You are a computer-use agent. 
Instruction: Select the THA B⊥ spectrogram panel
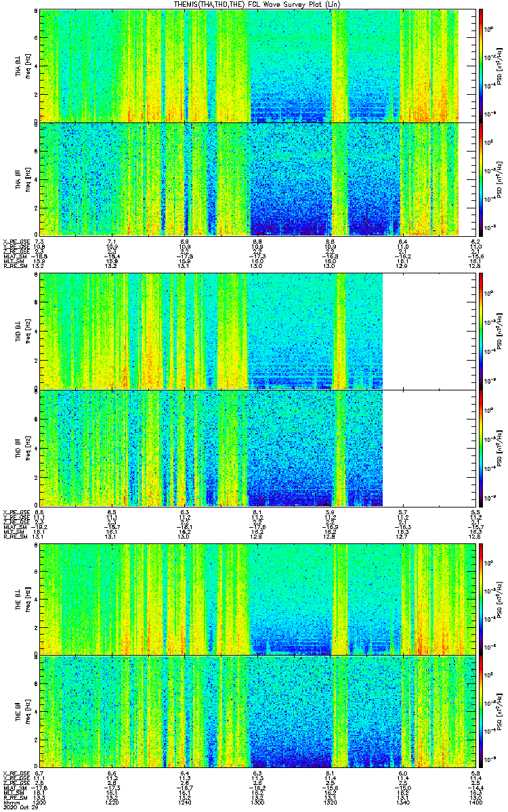257,65
